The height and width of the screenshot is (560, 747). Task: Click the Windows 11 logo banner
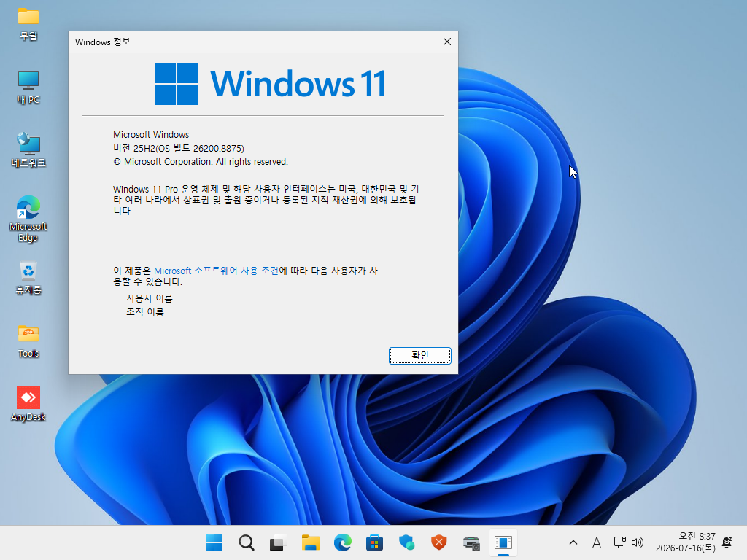[x=270, y=84]
